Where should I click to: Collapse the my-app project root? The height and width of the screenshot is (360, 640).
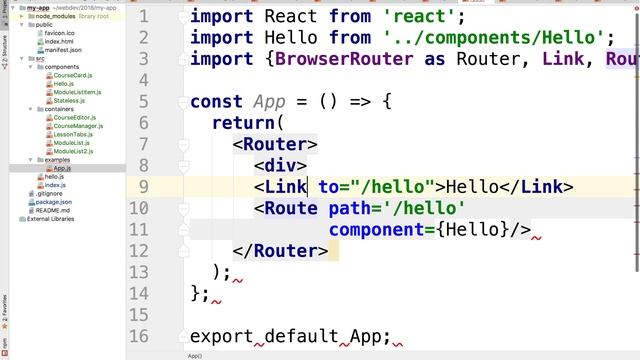pyautogui.click(x=13, y=8)
